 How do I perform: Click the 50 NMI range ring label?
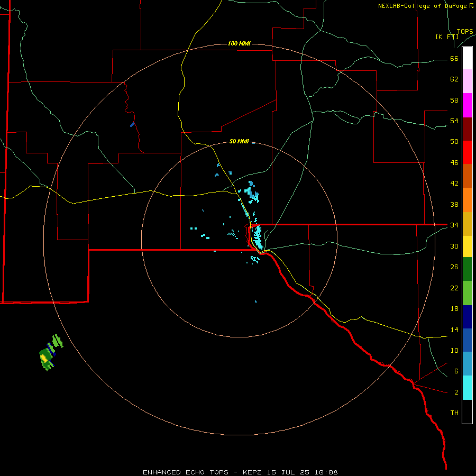239,141
